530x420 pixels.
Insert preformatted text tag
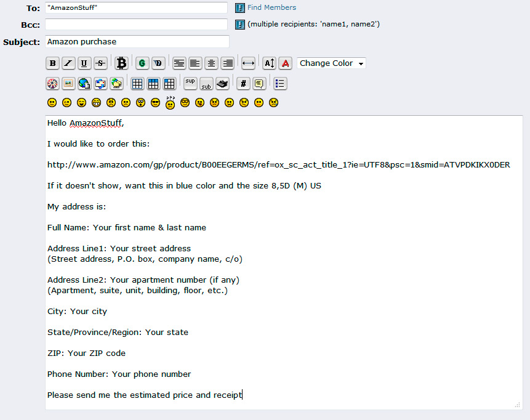pos(179,63)
